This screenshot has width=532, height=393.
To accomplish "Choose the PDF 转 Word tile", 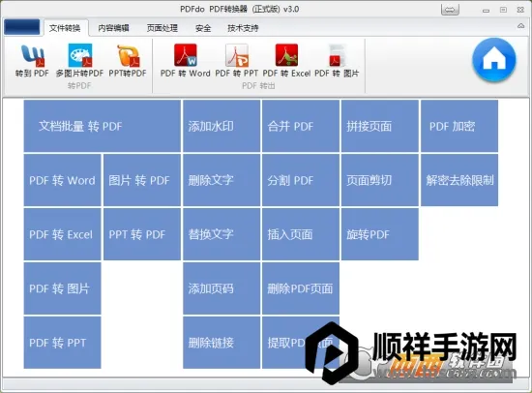I will tap(63, 180).
